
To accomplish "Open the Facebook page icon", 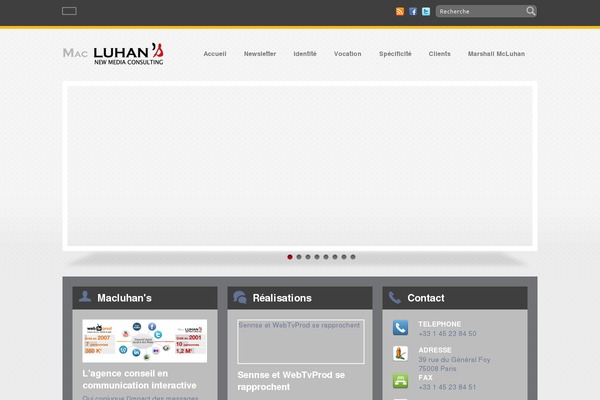I will coord(413,11).
